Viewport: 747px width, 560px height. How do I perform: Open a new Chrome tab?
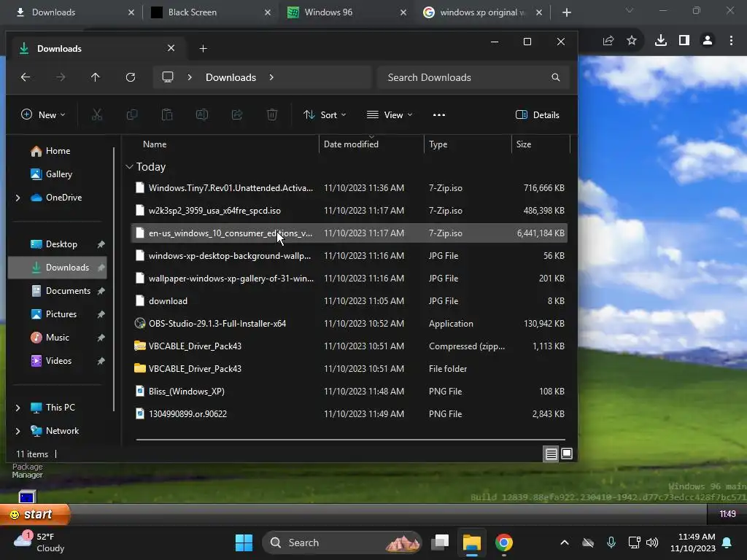point(566,12)
